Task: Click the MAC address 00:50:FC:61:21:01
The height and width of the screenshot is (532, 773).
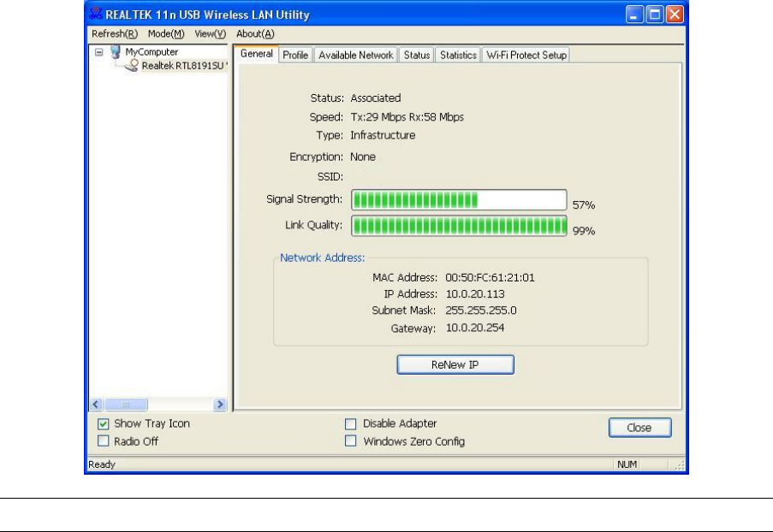Action: click(490, 277)
